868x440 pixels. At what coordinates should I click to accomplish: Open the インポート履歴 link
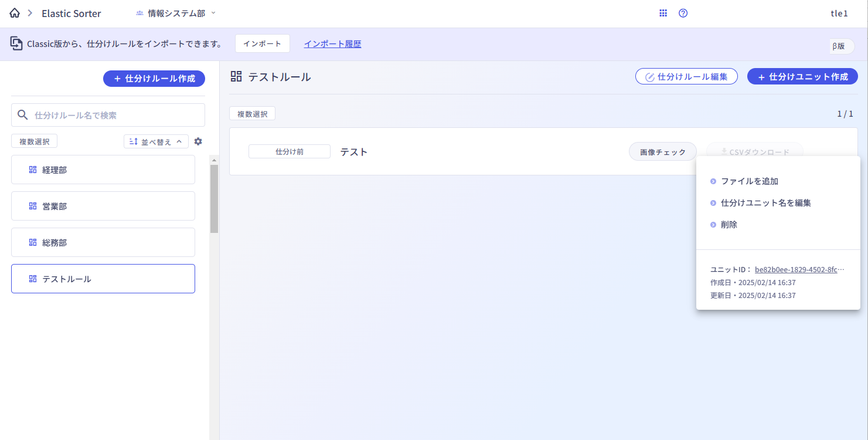[332, 43]
